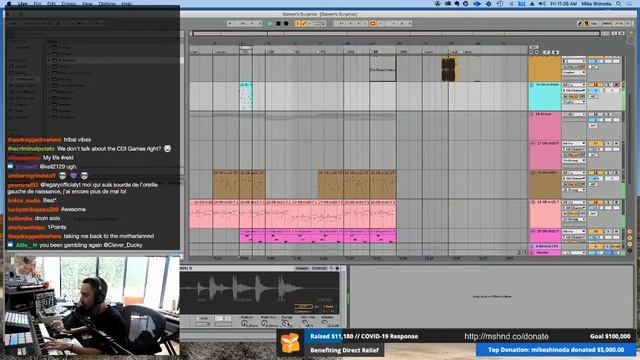
Task: Open macOS Spotlight search icon
Action: pos(619,4)
